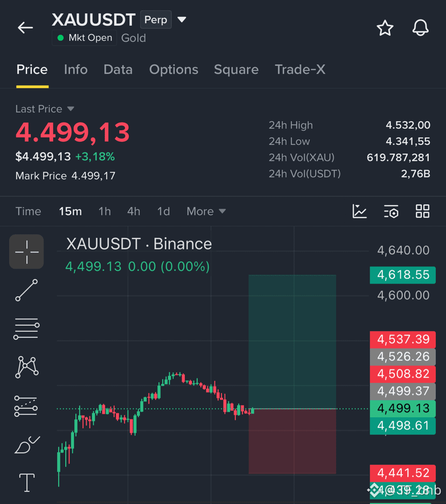Screen dimensions: 446x504
Task: Switch to the Price tab
Action: [x=32, y=69]
